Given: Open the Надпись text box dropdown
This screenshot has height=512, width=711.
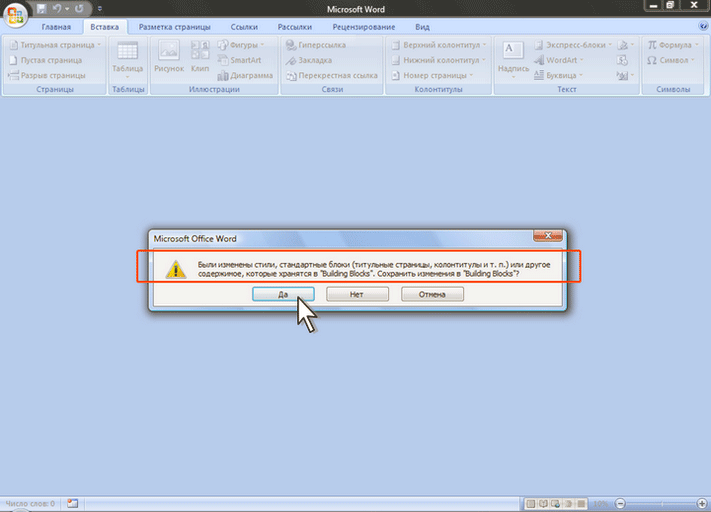Looking at the screenshot, I should (x=513, y=60).
